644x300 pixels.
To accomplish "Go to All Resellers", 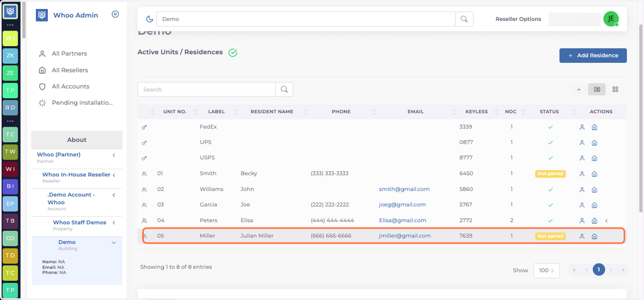I will click(70, 70).
